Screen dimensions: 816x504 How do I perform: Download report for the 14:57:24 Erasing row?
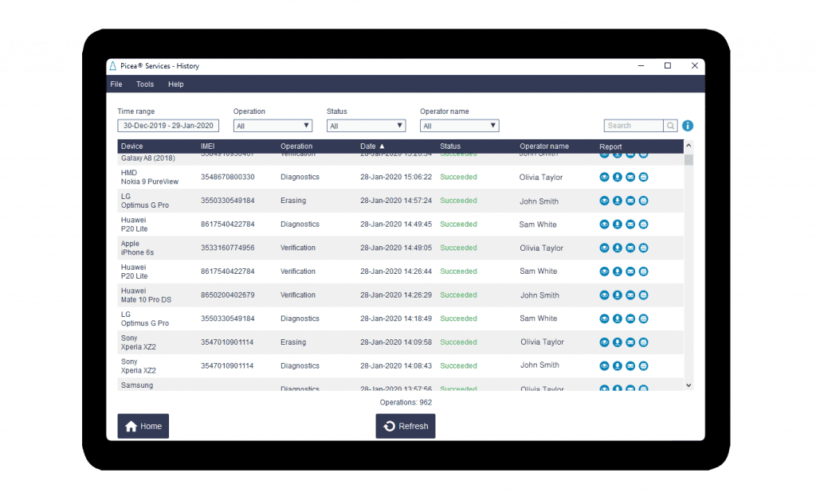pyautogui.click(x=618, y=201)
